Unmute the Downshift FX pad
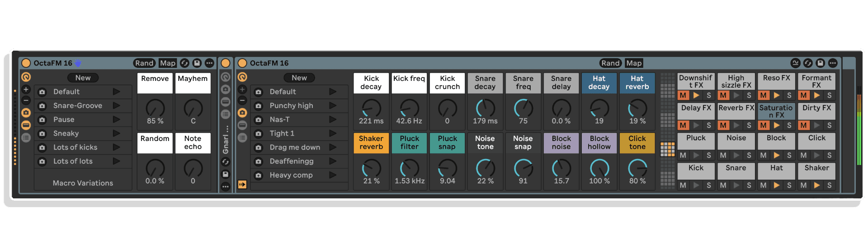 pyautogui.click(x=683, y=95)
